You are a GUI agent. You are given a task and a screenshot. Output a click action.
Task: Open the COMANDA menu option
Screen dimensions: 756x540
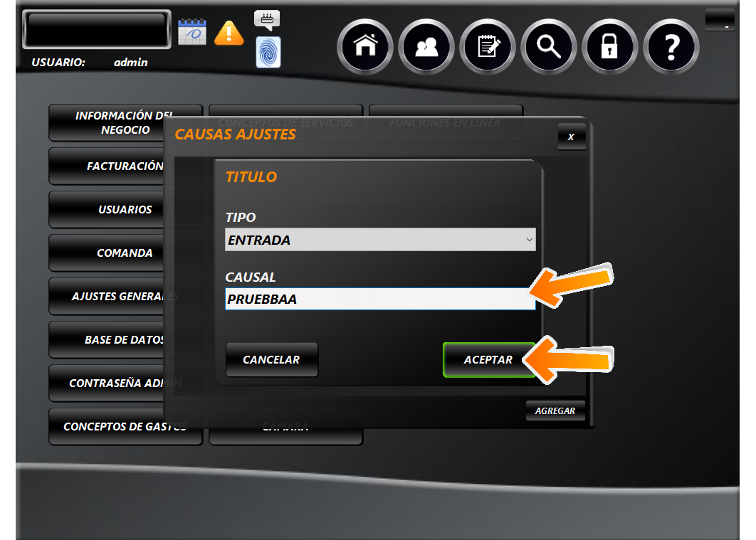tap(107, 253)
